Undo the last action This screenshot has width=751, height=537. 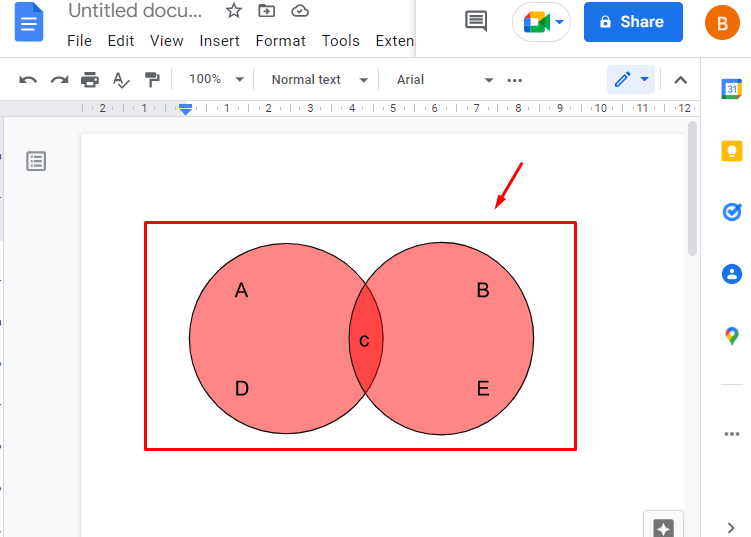tap(28, 80)
